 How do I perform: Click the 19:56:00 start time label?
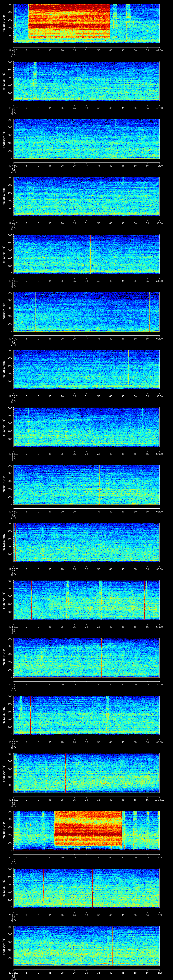coord(13,627)
